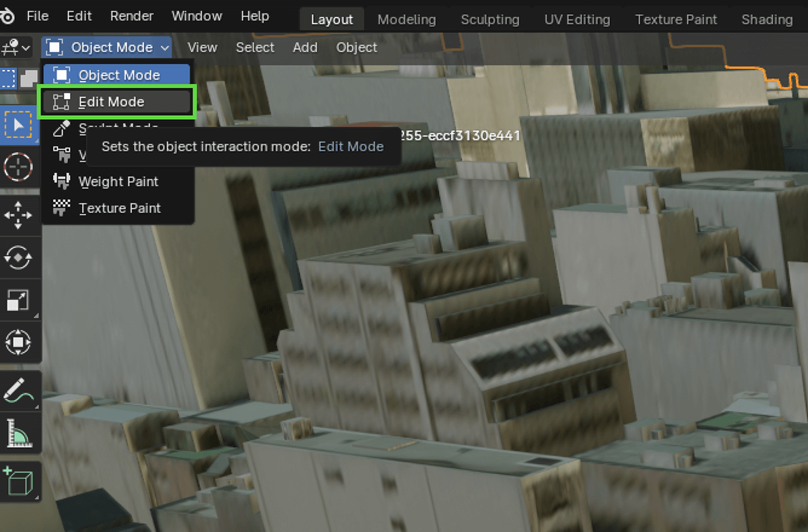
Task: Choose Edit Mode from the mode list
Action: click(x=117, y=102)
